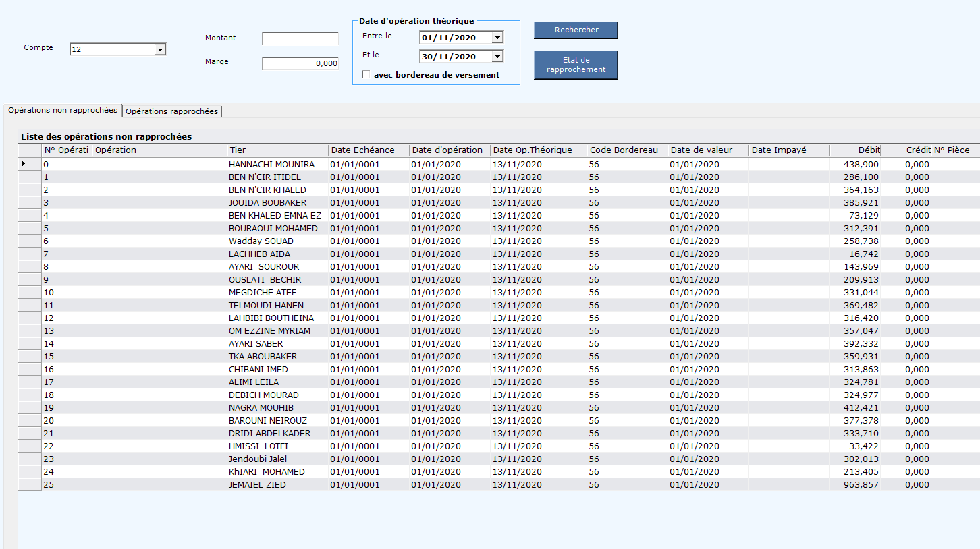Sort by N° Pièce column header

click(956, 150)
